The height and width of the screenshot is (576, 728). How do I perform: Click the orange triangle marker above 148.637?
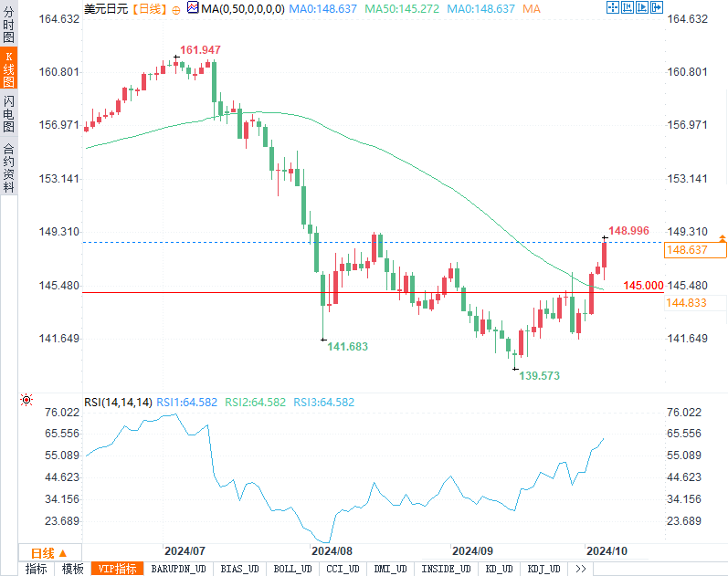[x=722, y=238]
